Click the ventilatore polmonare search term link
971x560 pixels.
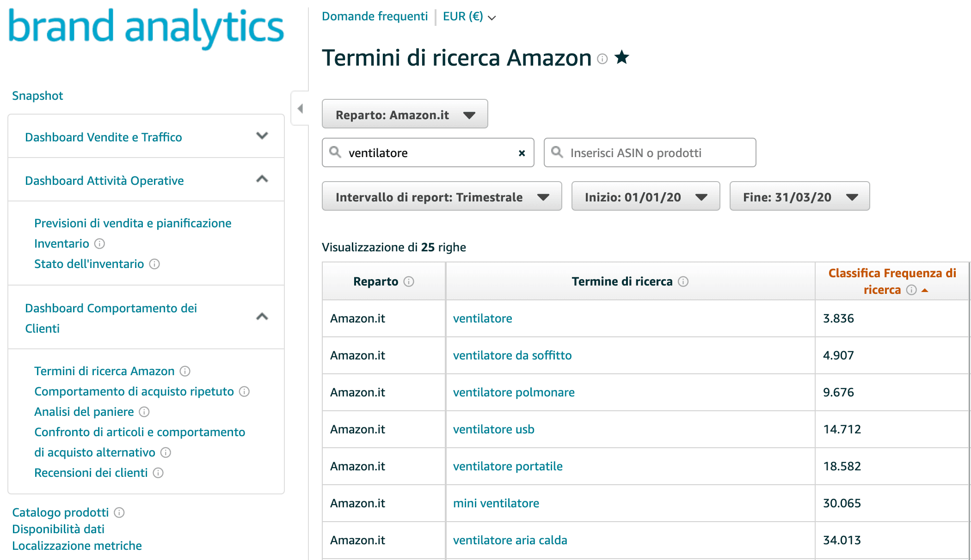[514, 392]
